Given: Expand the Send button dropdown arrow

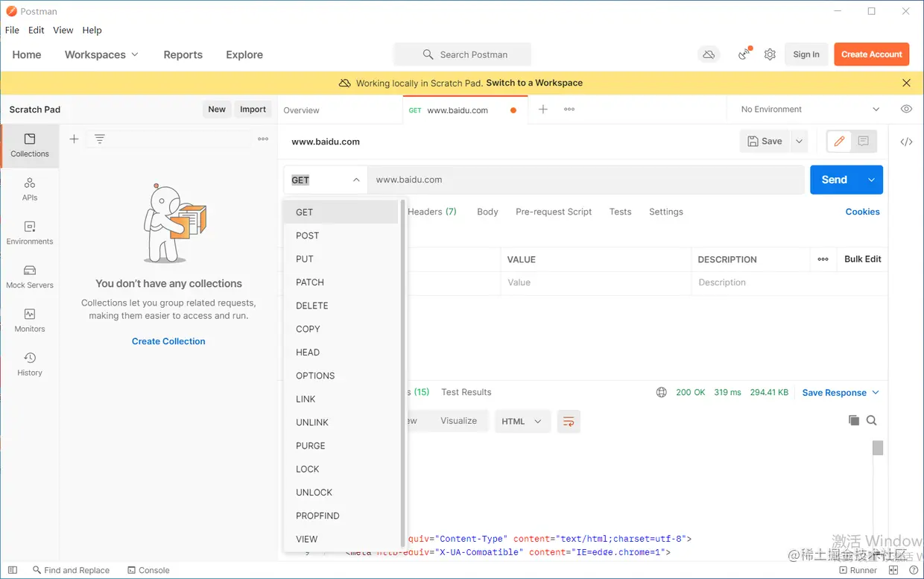Looking at the screenshot, I should (x=871, y=180).
